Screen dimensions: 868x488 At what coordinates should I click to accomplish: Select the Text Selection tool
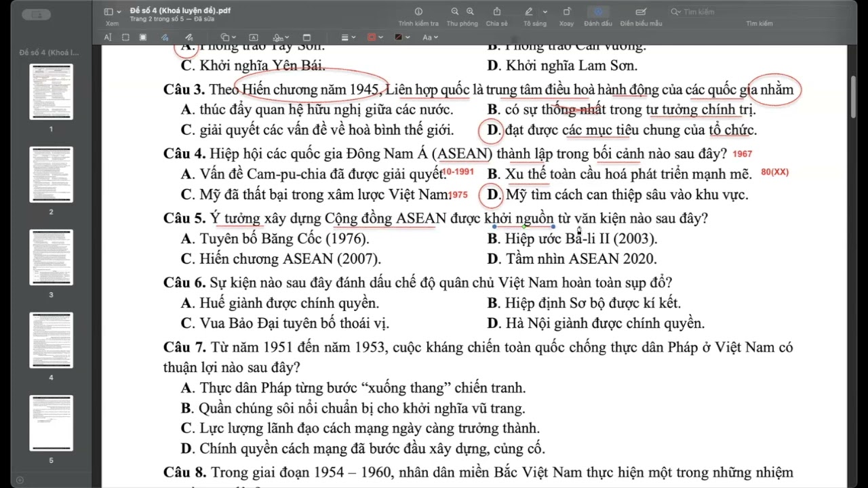tap(108, 37)
